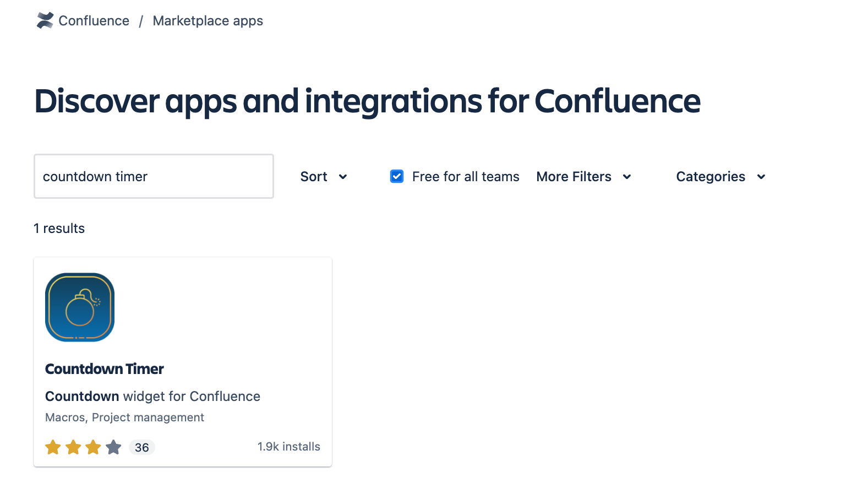The height and width of the screenshot is (499, 868).
Task: Click the chevron arrow beside Sort
Action: (343, 177)
